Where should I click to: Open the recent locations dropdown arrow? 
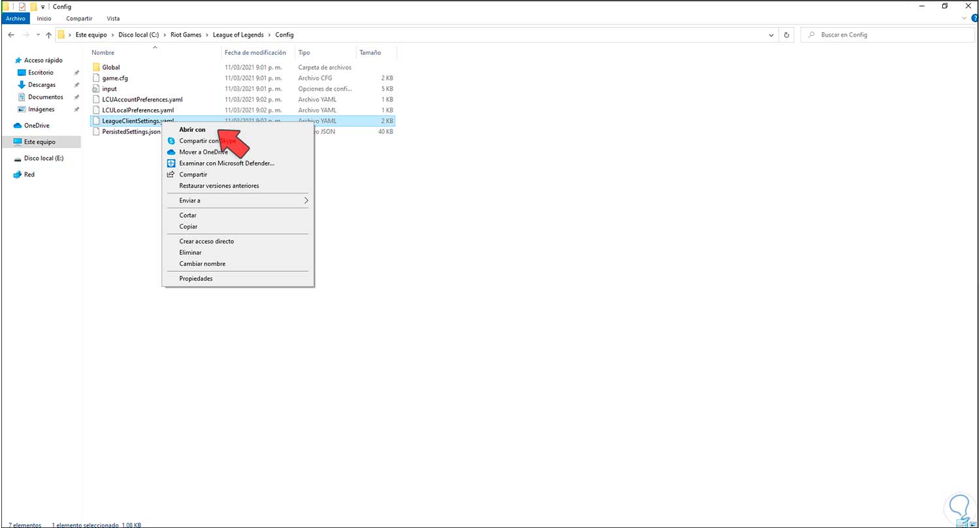(x=38, y=35)
